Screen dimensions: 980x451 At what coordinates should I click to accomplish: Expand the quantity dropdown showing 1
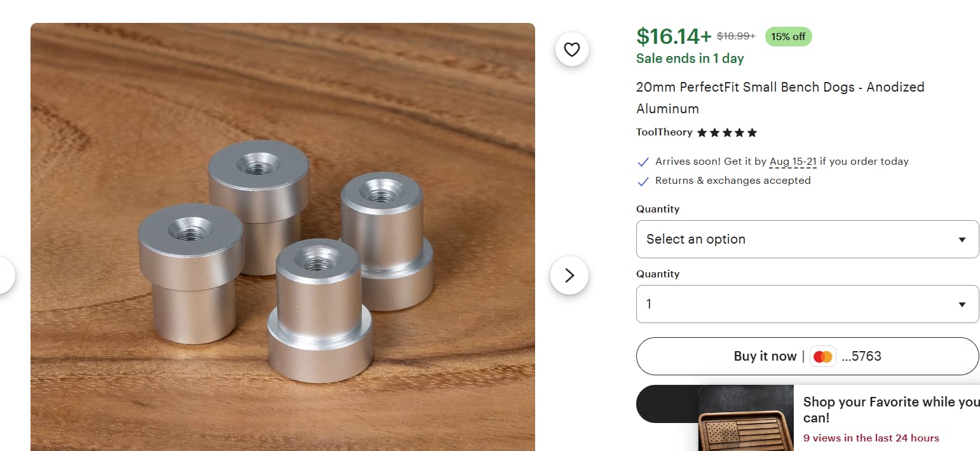coord(807,304)
